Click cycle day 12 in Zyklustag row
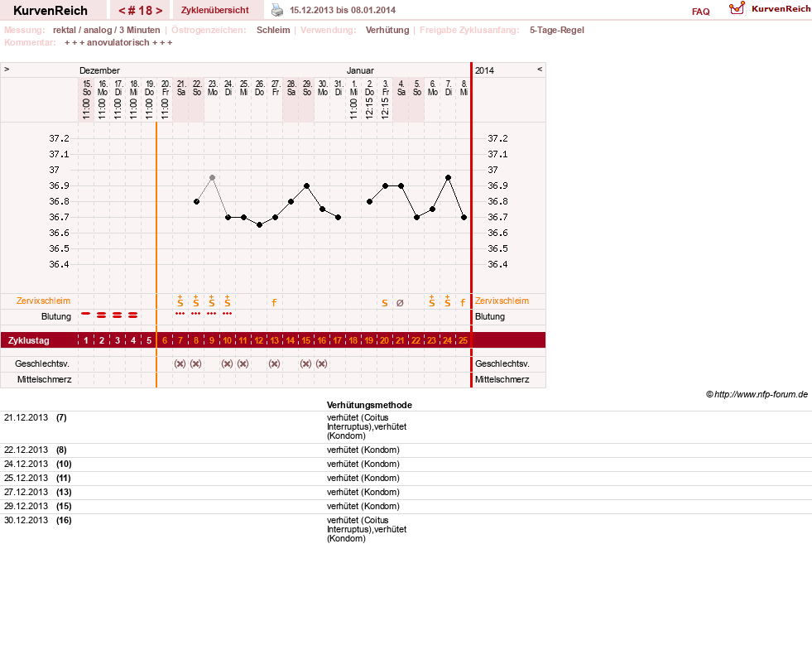Image resolution: width=812 pixels, height=669 pixels. pos(259,340)
